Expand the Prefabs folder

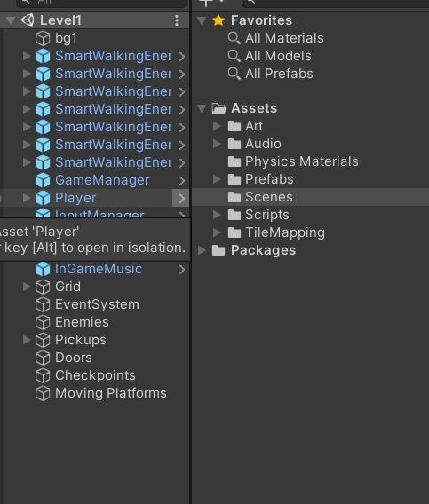pyautogui.click(x=218, y=179)
